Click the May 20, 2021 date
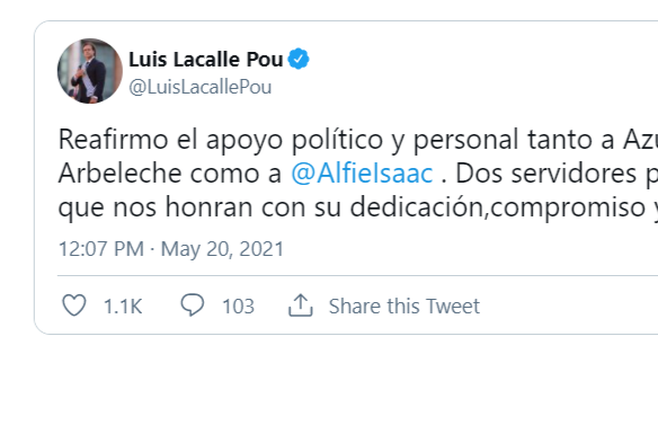 pyautogui.click(x=209, y=248)
